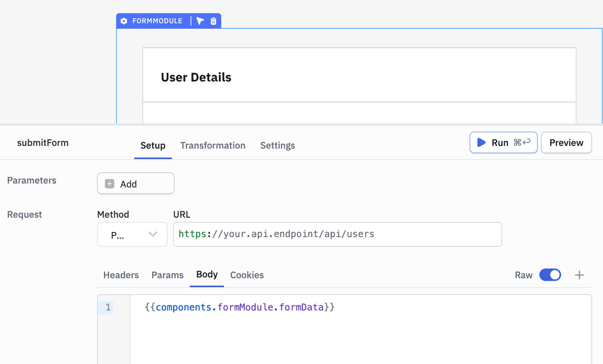This screenshot has height=364, width=603.
Task: Click the gear icon on FORMMODULE header
Action: (x=124, y=21)
